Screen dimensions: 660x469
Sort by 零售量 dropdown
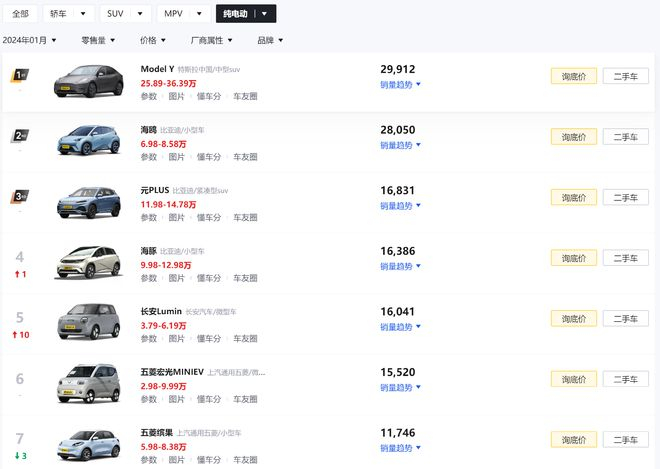tap(99, 40)
